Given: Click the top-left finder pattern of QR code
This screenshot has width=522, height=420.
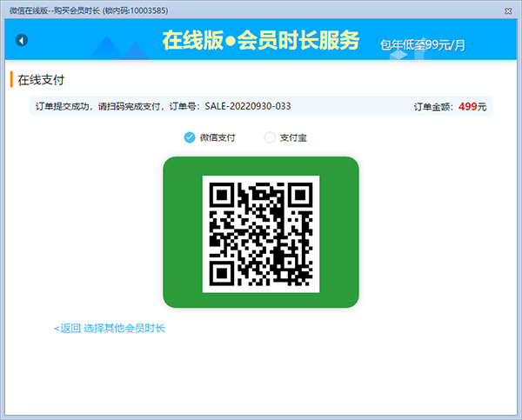Looking at the screenshot, I should pos(222,195).
